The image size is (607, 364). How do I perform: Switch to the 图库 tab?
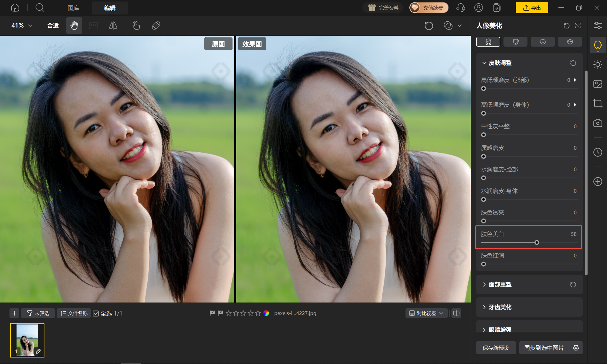[x=73, y=8]
